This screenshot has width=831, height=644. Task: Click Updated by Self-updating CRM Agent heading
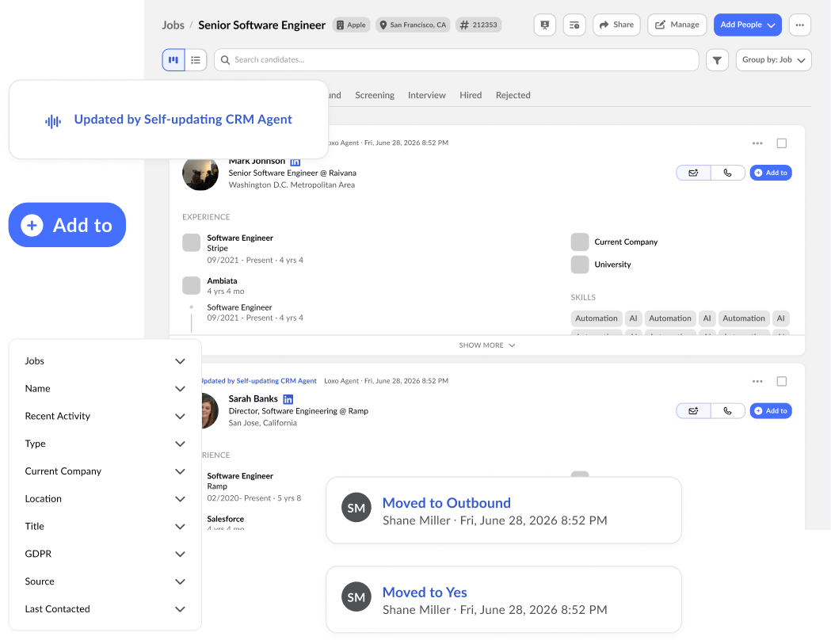(183, 120)
